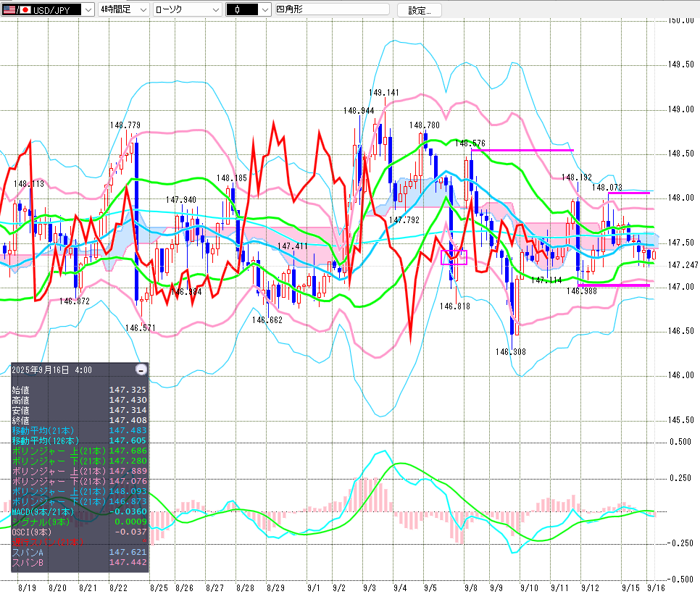Click the 148.944 price label
Screen dimensions: 700x594
point(359,111)
